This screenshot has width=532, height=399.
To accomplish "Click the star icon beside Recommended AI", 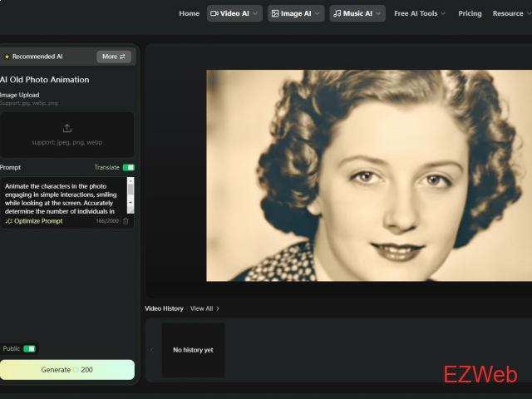I will point(7,57).
